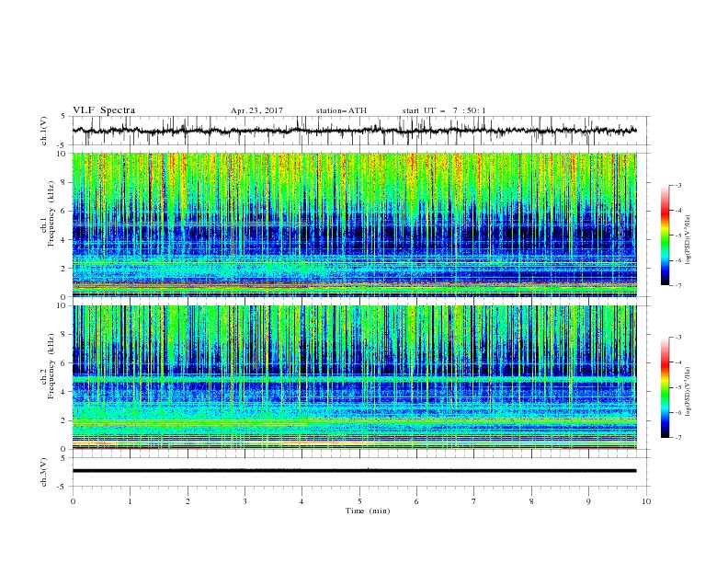
Task: Click the time axis tick label "10"
Action: tap(646, 501)
